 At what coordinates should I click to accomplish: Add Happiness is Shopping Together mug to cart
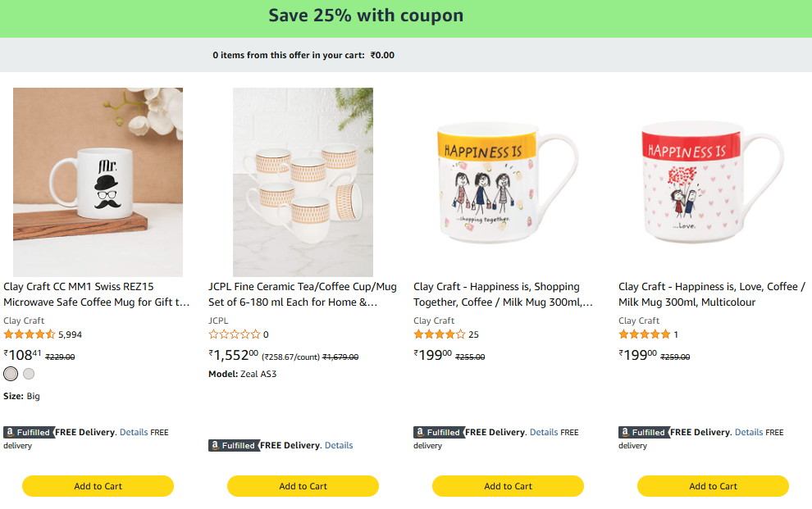(x=508, y=486)
